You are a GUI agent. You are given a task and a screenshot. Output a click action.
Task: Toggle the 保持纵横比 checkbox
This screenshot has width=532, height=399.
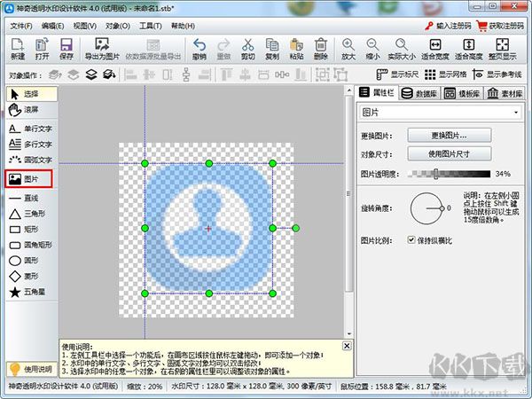[x=411, y=240]
